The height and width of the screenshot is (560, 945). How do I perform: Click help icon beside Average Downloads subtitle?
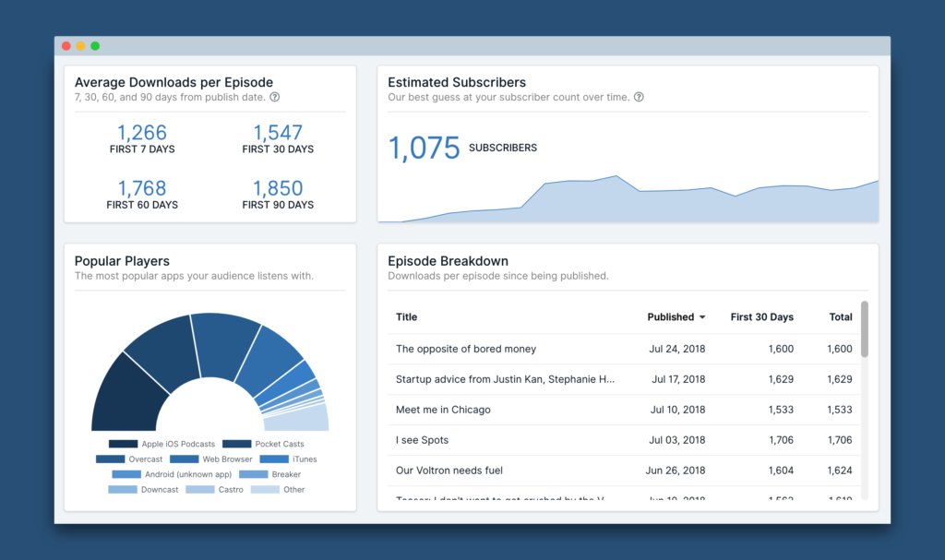click(275, 97)
